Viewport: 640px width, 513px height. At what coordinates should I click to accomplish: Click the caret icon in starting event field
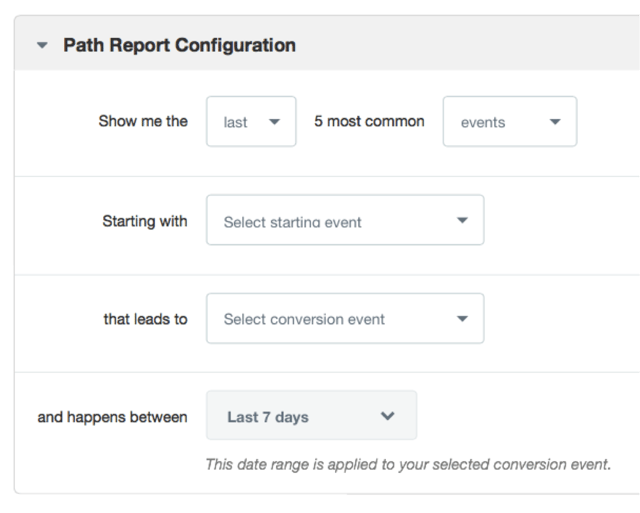(462, 220)
